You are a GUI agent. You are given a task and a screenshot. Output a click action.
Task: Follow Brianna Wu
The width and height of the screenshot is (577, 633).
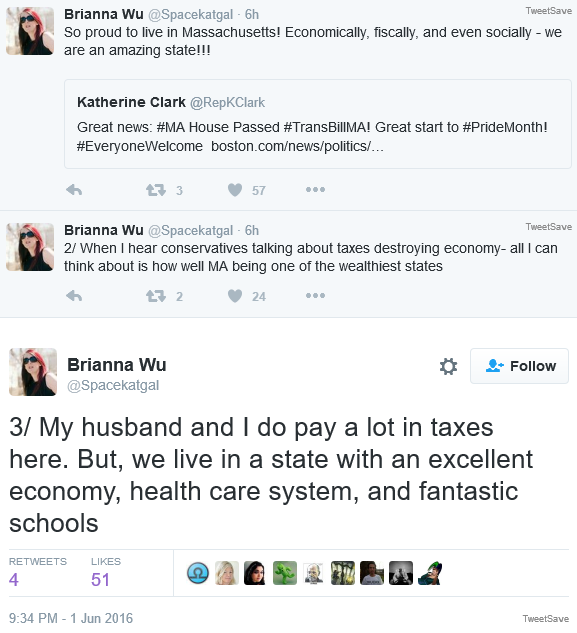pos(519,366)
